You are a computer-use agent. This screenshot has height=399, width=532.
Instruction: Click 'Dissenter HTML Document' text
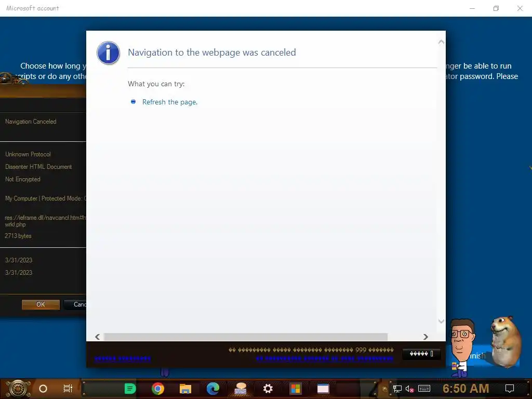pyautogui.click(x=38, y=167)
